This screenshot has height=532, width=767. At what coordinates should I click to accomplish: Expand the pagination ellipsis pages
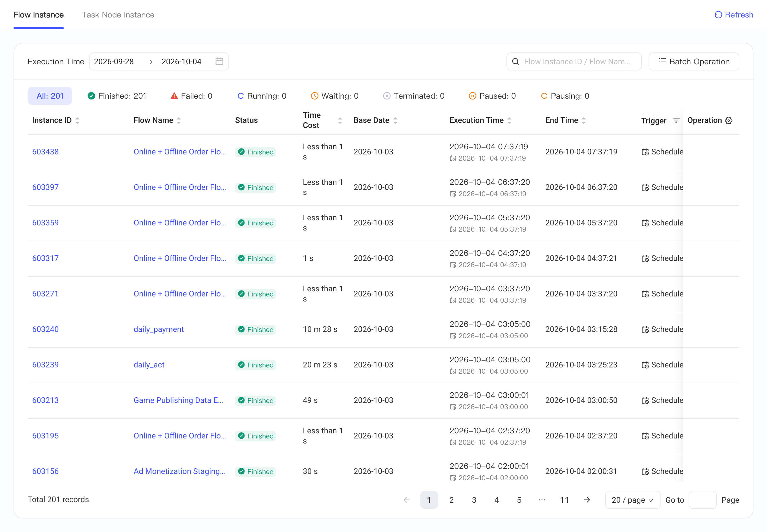pyautogui.click(x=542, y=500)
